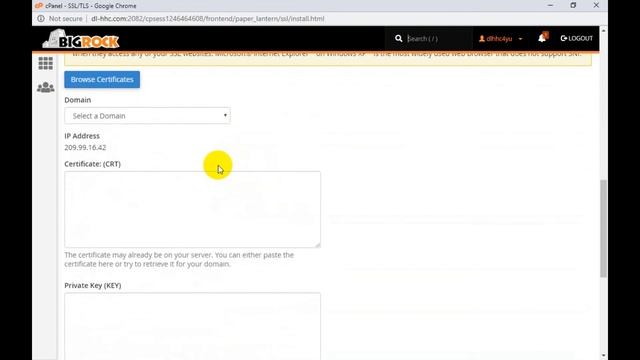
Task: Open the notifications bell
Action: pos(542,38)
